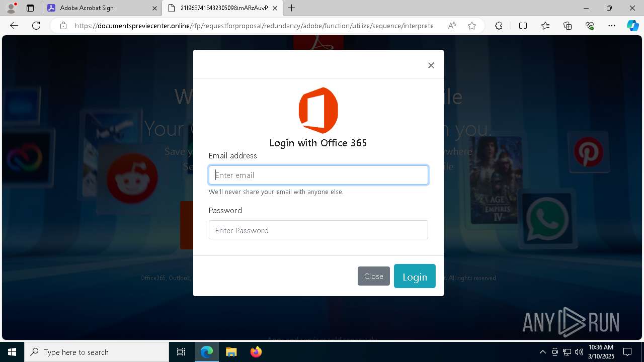Click 'We'll never share your email' text

click(276, 192)
